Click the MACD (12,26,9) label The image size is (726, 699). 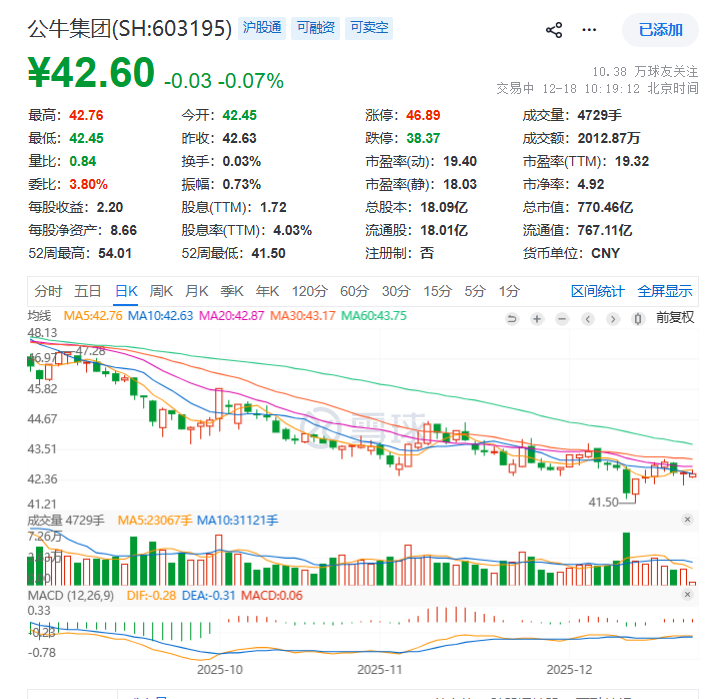(71, 595)
